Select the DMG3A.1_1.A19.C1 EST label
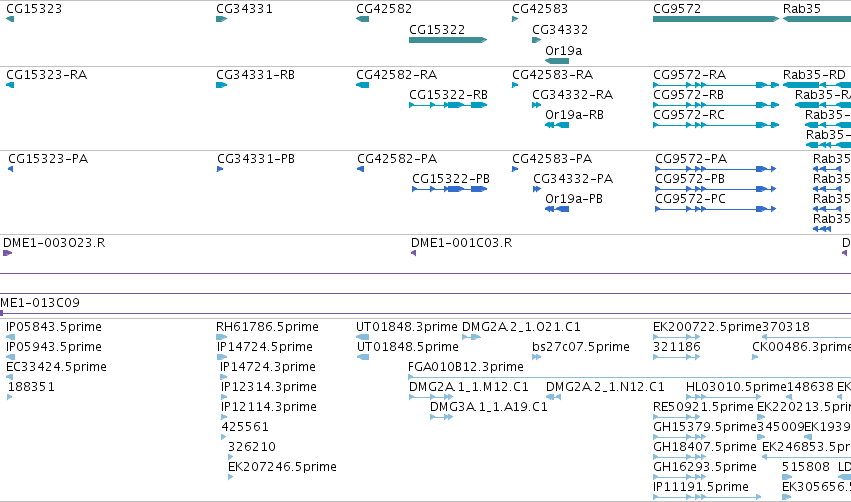Viewport: 851px width, 502px height. click(x=488, y=407)
